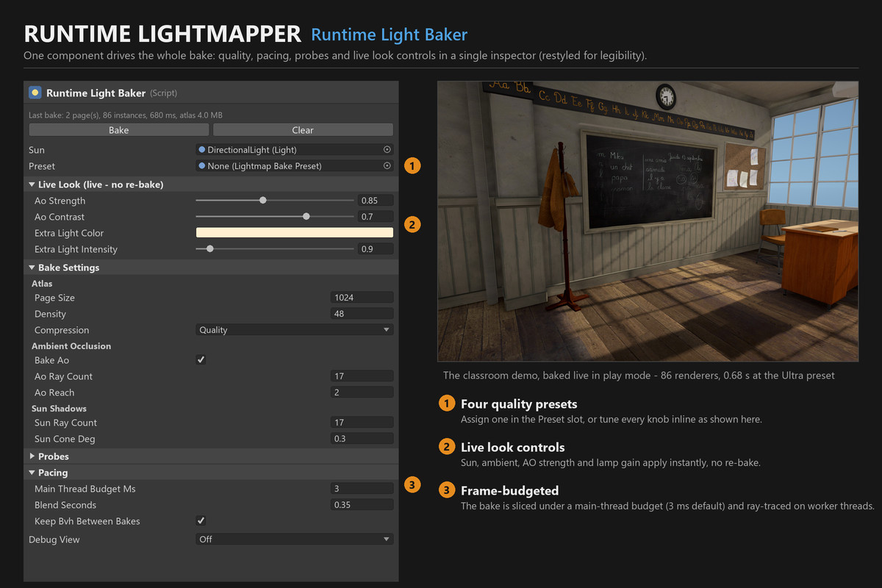
Task: Click the Main Thread Budget Ms field
Action: point(362,489)
